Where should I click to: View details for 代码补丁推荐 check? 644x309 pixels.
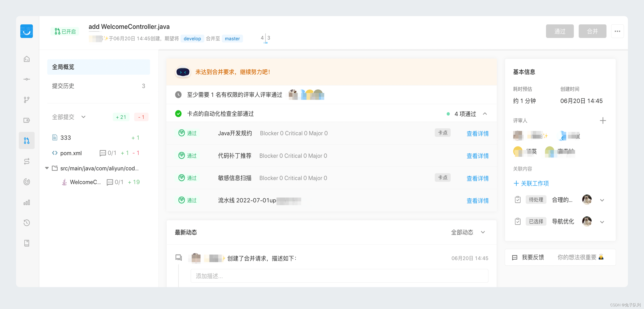(477, 156)
